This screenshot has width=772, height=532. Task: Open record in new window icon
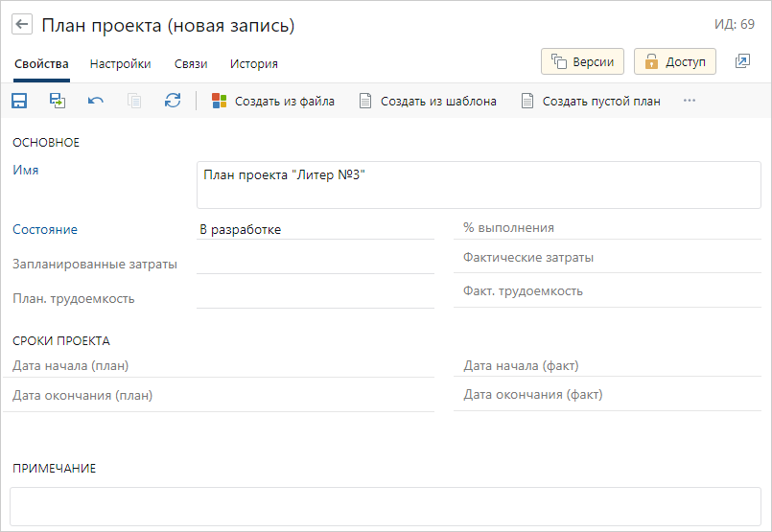coord(742,61)
